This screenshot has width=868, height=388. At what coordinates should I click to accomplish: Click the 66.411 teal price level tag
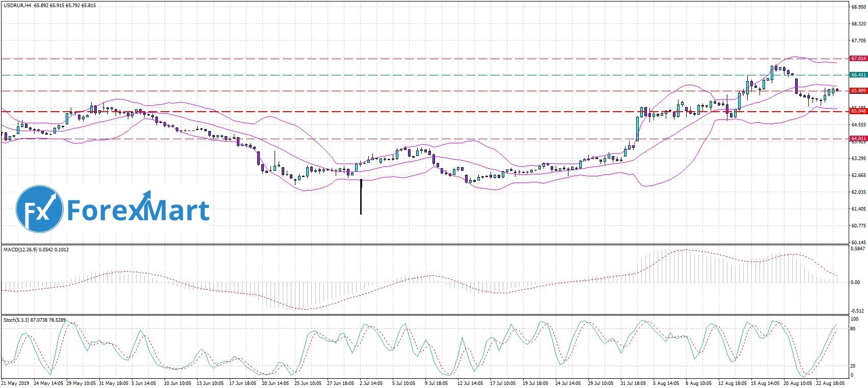click(x=858, y=75)
